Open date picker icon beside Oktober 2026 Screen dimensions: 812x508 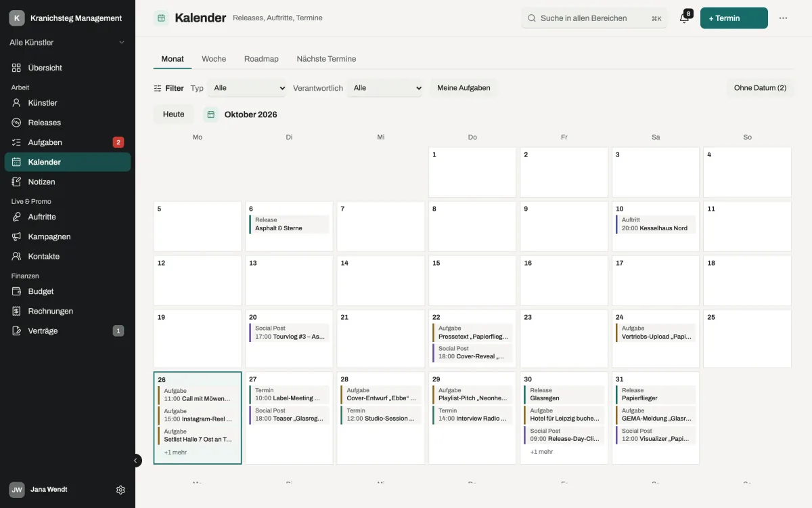point(211,114)
